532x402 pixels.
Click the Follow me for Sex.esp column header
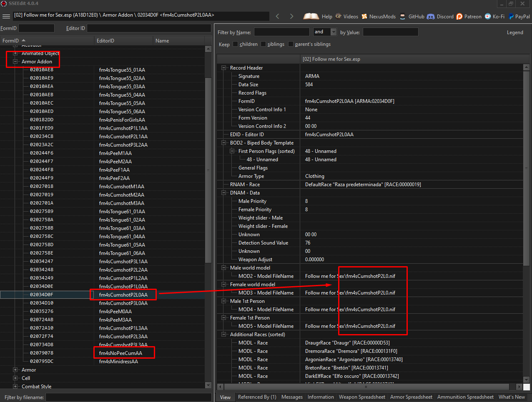pyautogui.click(x=412, y=59)
